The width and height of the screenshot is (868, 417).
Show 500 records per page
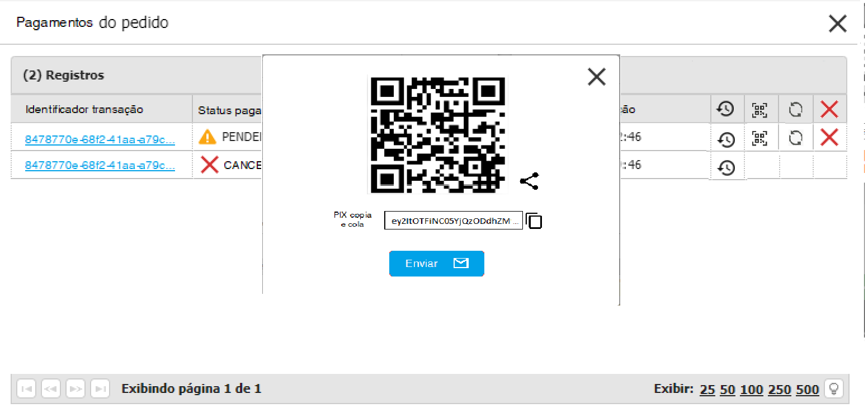[x=808, y=390]
